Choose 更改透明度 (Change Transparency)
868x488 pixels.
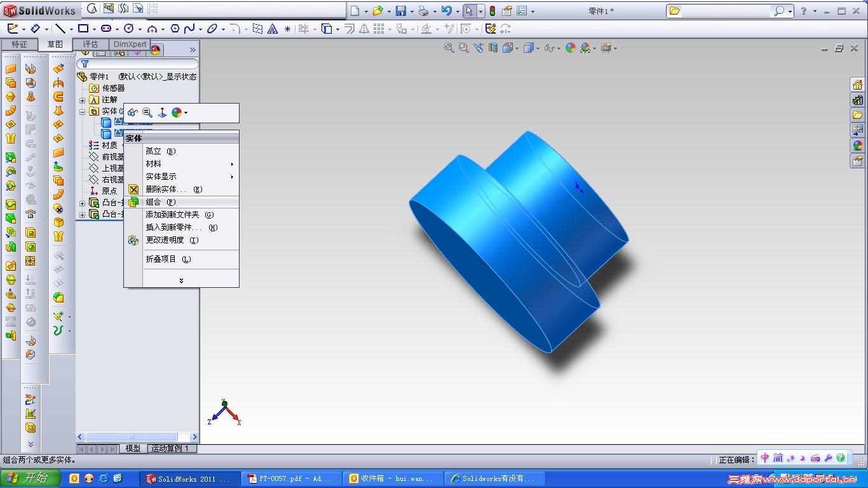pos(181,240)
